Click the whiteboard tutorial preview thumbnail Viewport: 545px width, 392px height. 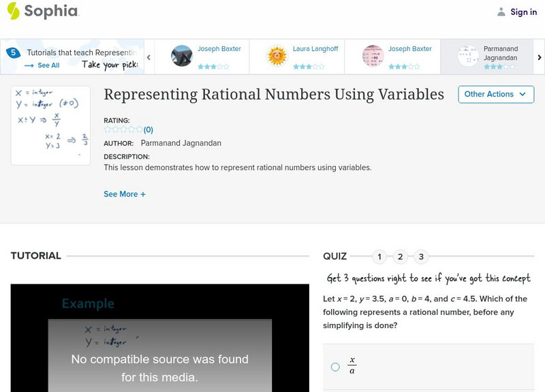(x=51, y=124)
